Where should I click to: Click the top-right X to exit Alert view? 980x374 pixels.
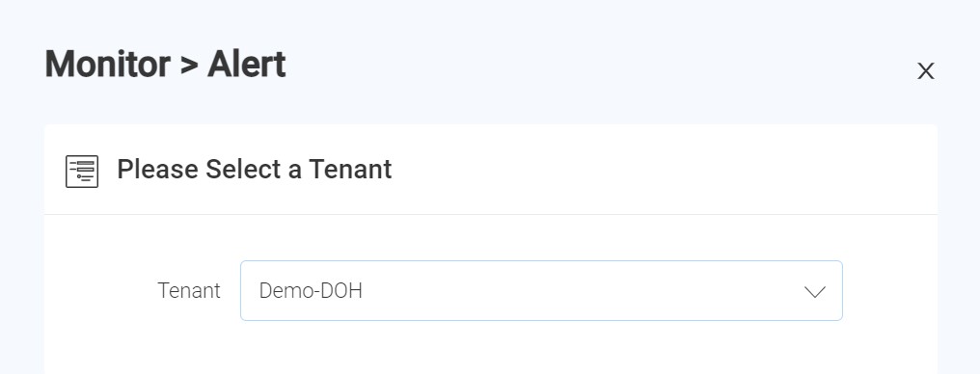pos(926,71)
